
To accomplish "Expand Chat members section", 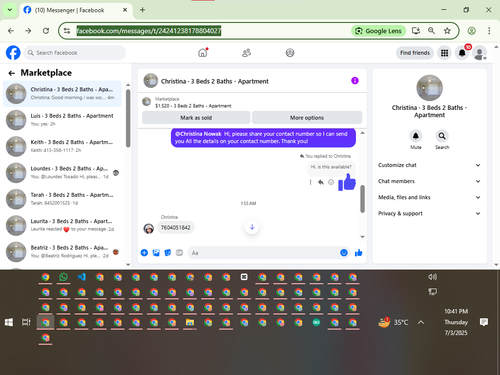I will pos(429,181).
